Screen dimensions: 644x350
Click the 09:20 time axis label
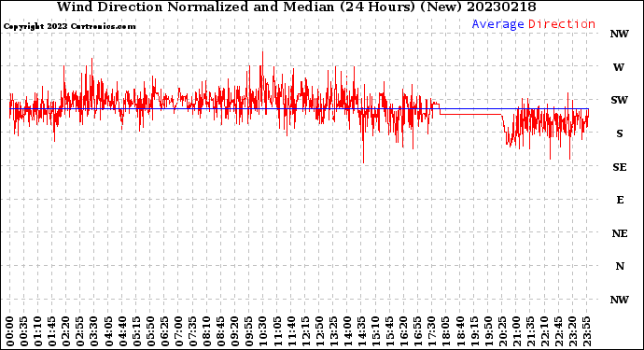point(235,331)
